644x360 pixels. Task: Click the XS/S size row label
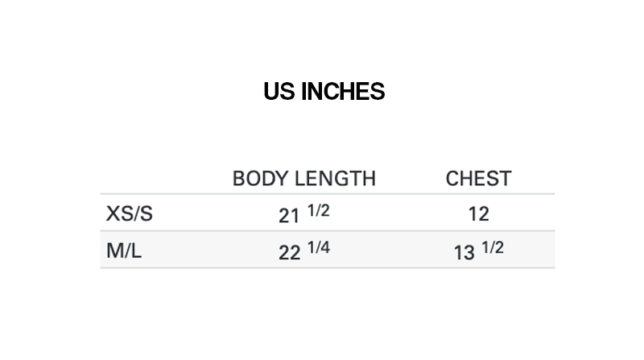tap(130, 213)
